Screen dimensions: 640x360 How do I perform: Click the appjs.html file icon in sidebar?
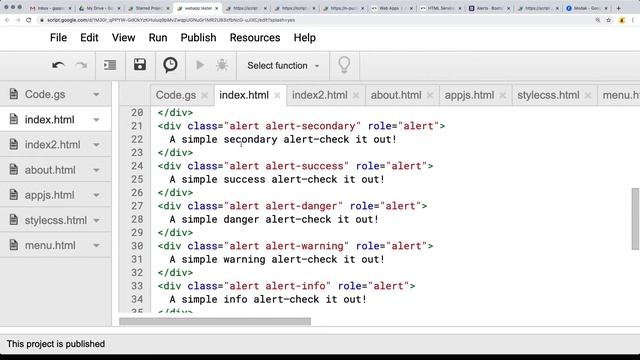pos(14,195)
